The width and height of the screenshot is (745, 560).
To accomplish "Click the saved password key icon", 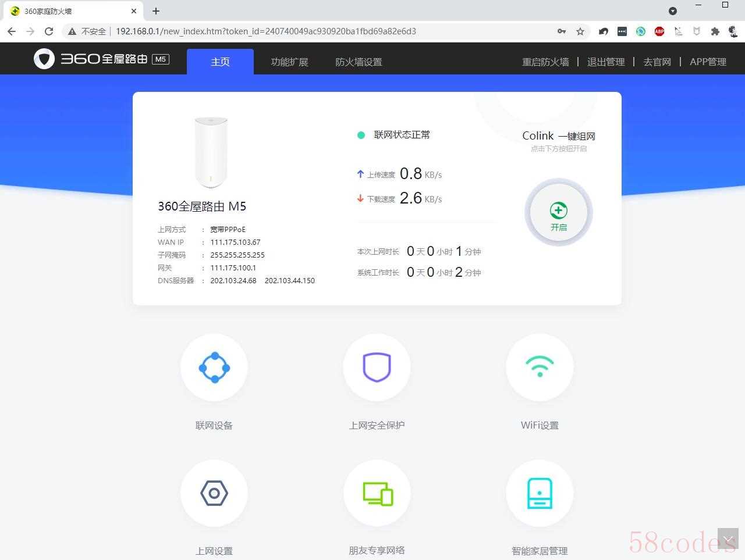I will [x=562, y=31].
